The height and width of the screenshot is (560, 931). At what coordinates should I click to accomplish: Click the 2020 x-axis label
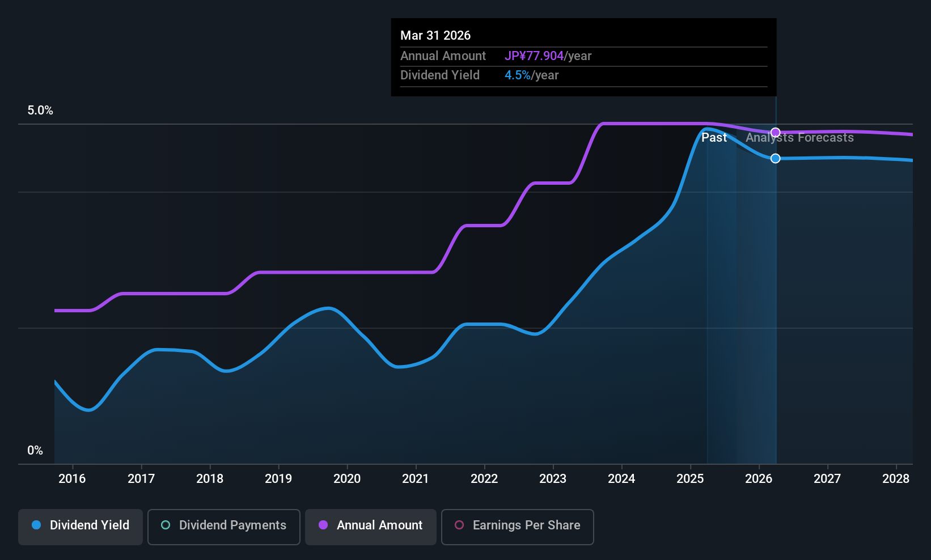347,479
